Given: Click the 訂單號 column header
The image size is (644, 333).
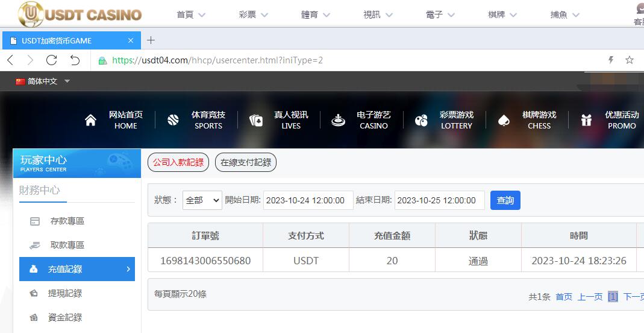Looking at the screenshot, I should coord(205,235).
